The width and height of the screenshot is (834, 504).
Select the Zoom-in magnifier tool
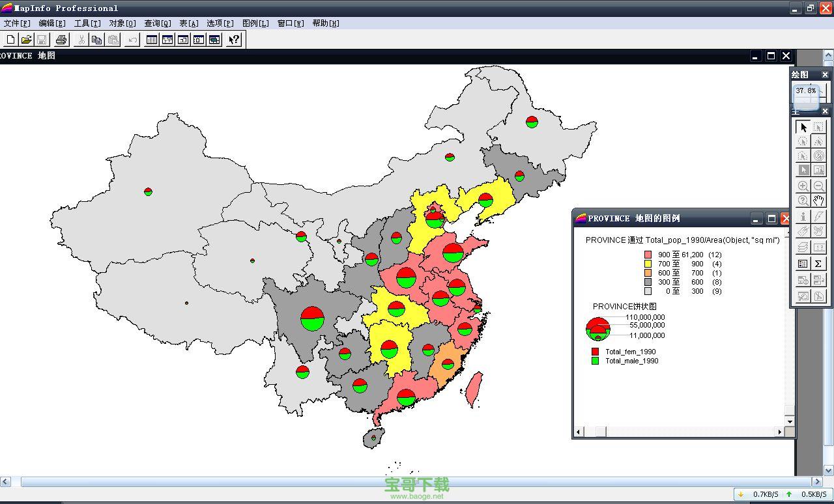pyautogui.click(x=803, y=186)
